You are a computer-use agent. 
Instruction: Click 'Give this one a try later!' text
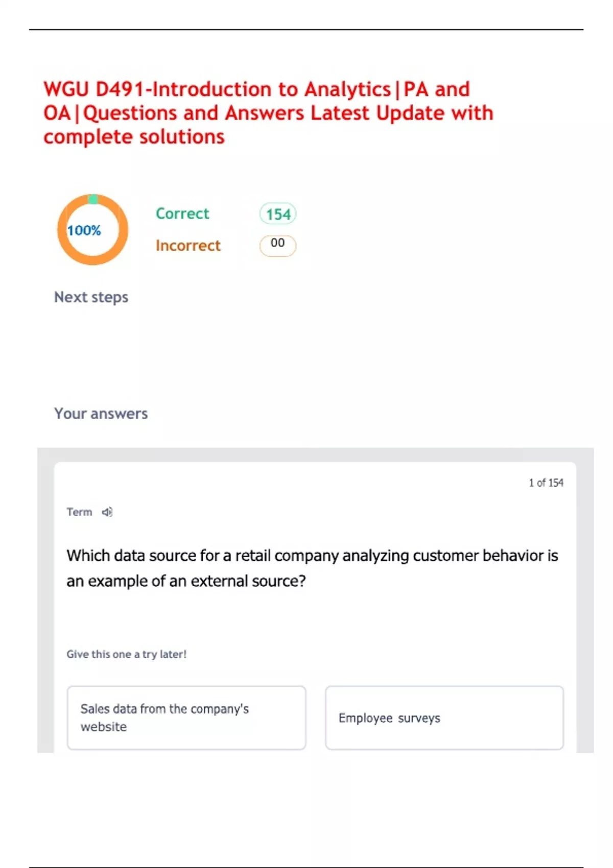tap(126, 654)
